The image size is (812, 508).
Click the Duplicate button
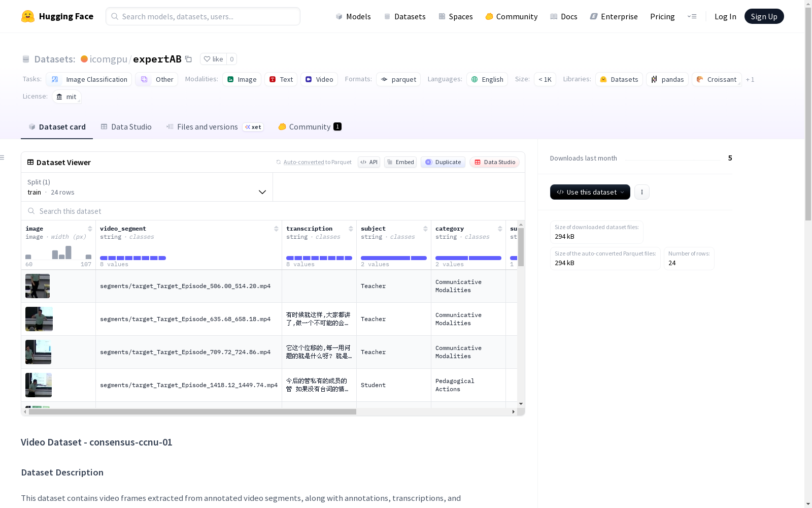pos(443,162)
